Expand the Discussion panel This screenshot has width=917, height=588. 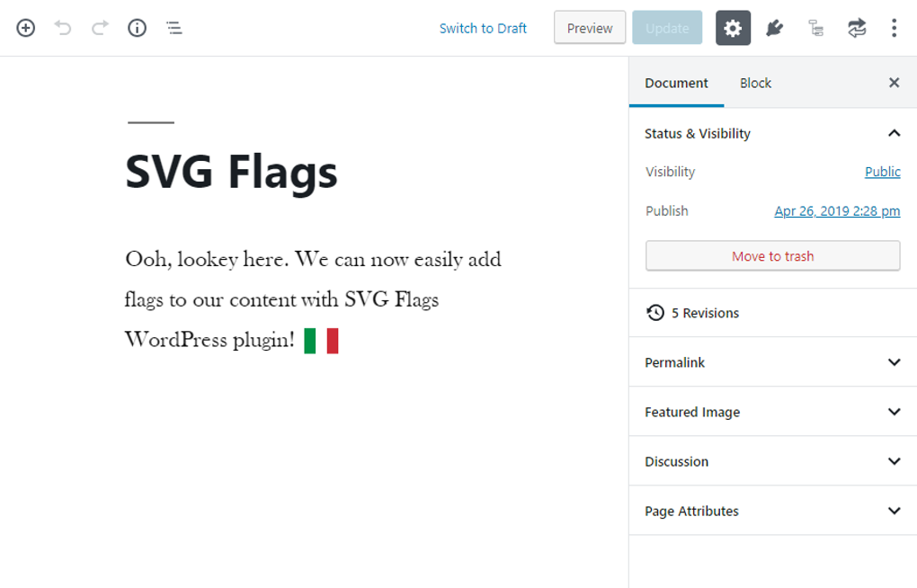tap(894, 461)
